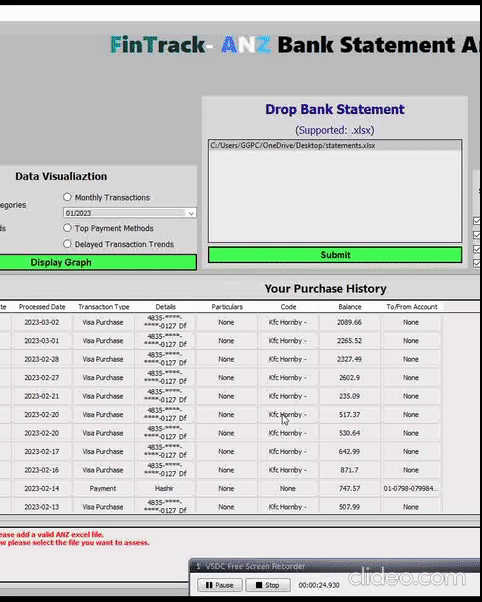Click the balance value 2265.52
Screen dimensions: 482x602
click(x=349, y=341)
